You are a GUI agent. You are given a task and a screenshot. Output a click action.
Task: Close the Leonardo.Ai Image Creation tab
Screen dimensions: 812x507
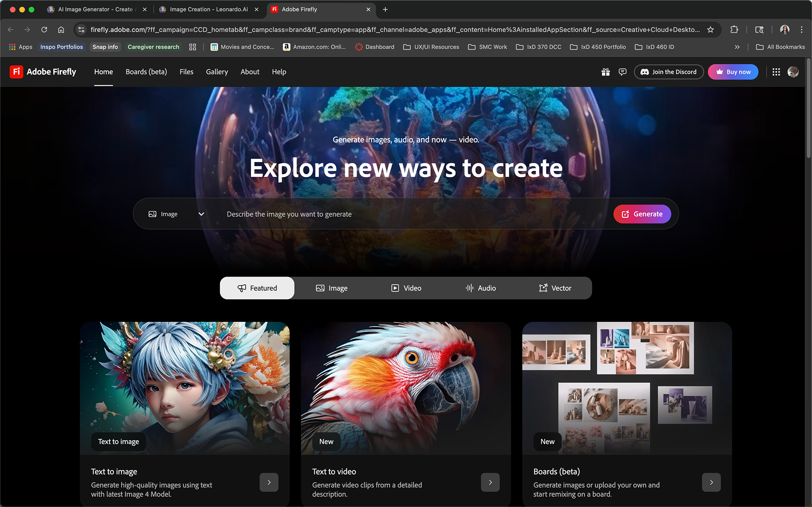tap(256, 9)
